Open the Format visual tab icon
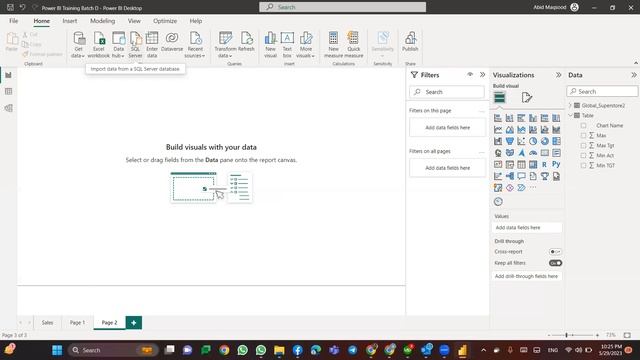The width and height of the screenshot is (640, 360). pos(527,98)
